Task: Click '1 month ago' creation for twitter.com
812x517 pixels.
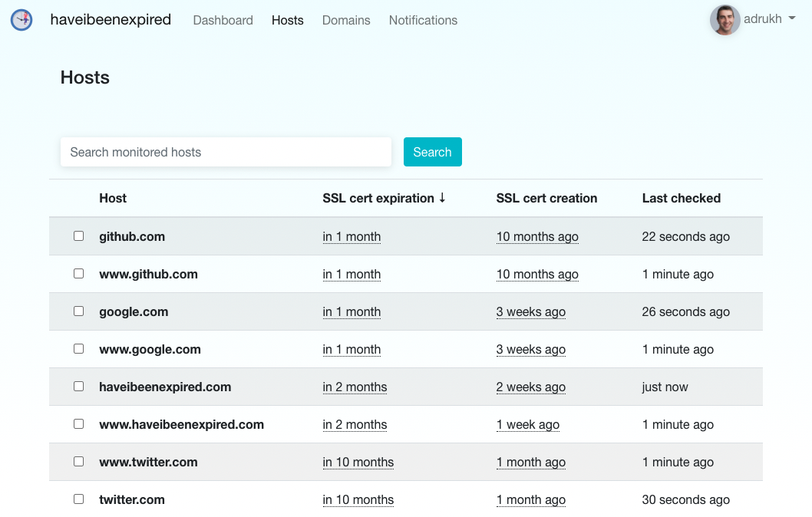Action: pos(531,499)
